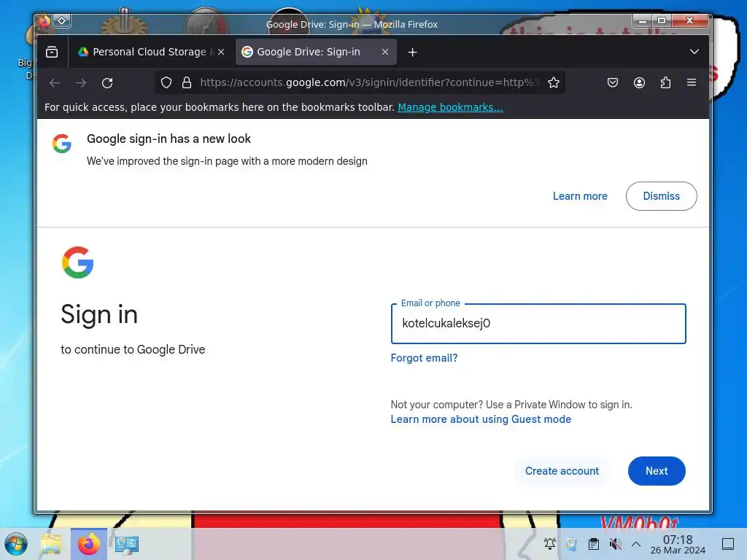Screen dimensions: 747x560
Task: Expand the list all tabs chevron
Action: click(694, 52)
